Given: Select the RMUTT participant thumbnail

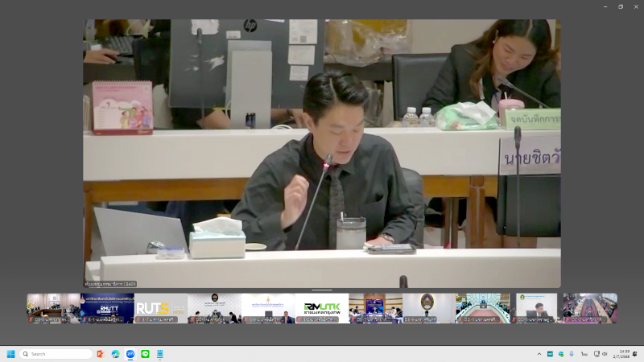Looking at the screenshot, I should coord(107,308).
